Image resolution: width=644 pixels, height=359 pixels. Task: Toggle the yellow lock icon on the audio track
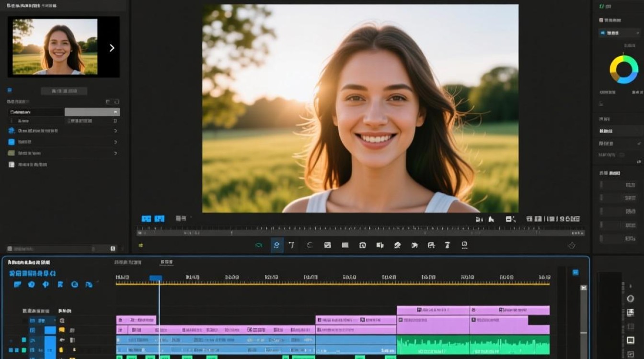coord(61,350)
